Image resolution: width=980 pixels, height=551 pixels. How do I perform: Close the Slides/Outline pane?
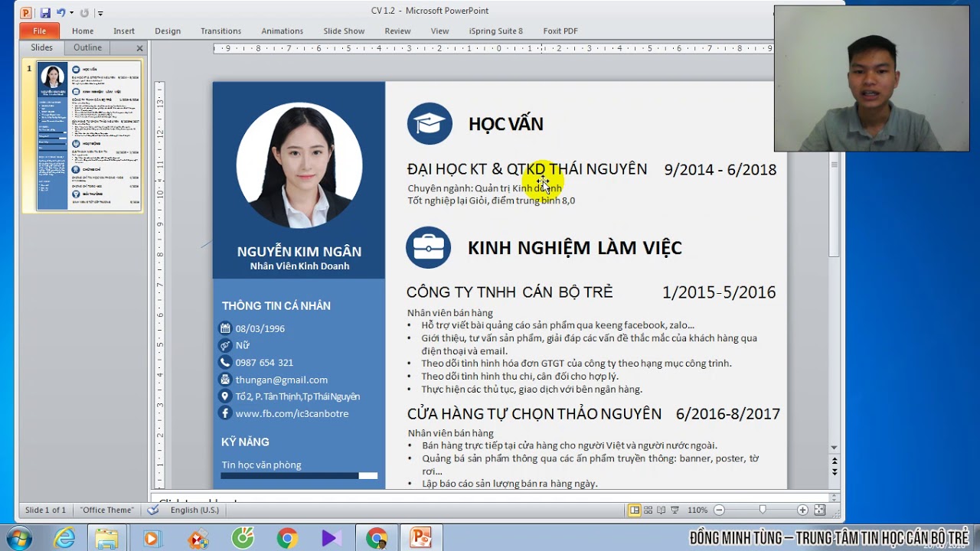[139, 48]
